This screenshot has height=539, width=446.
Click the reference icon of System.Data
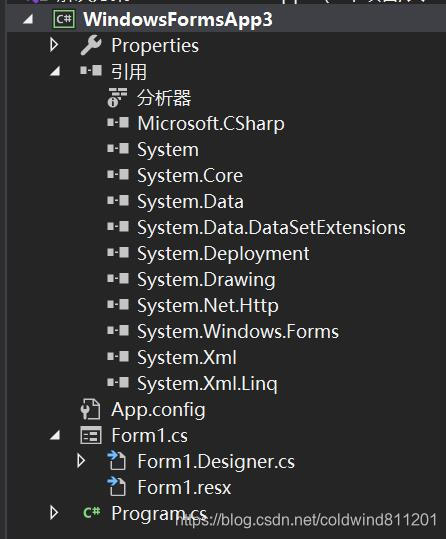click(x=118, y=200)
